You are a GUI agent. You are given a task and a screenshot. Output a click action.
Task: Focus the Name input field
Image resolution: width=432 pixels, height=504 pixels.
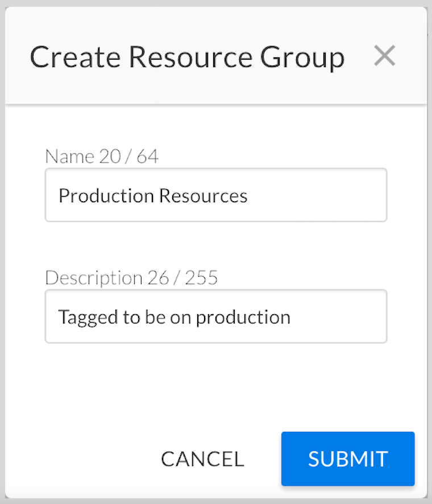coord(216,195)
